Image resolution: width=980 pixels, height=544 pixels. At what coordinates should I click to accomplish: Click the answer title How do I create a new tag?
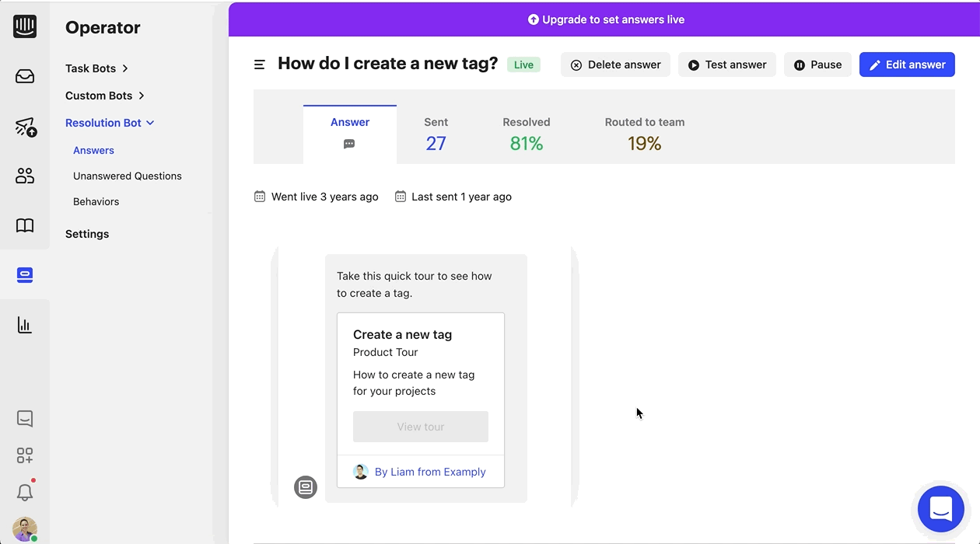pos(387,64)
